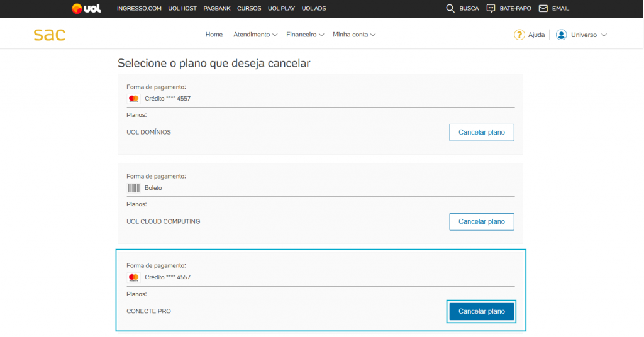This screenshot has height=337, width=644.
Task: Click the Boleto barcode icon
Action: (133, 188)
